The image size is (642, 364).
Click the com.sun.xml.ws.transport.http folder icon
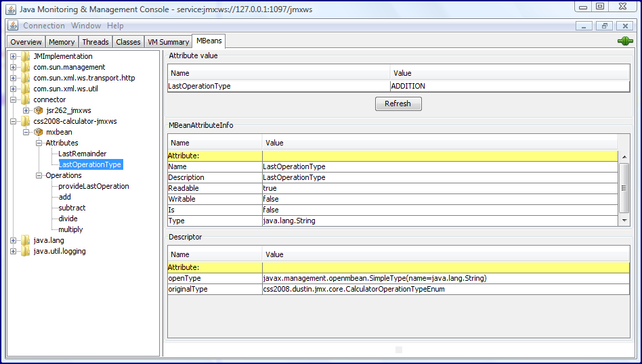pos(26,78)
